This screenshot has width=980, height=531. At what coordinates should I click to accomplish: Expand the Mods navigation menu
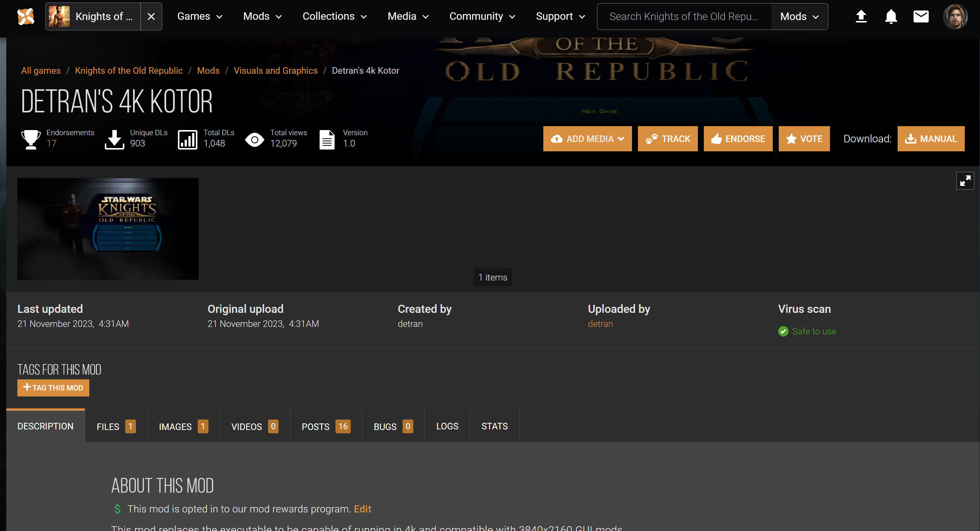(x=262, y=16)
